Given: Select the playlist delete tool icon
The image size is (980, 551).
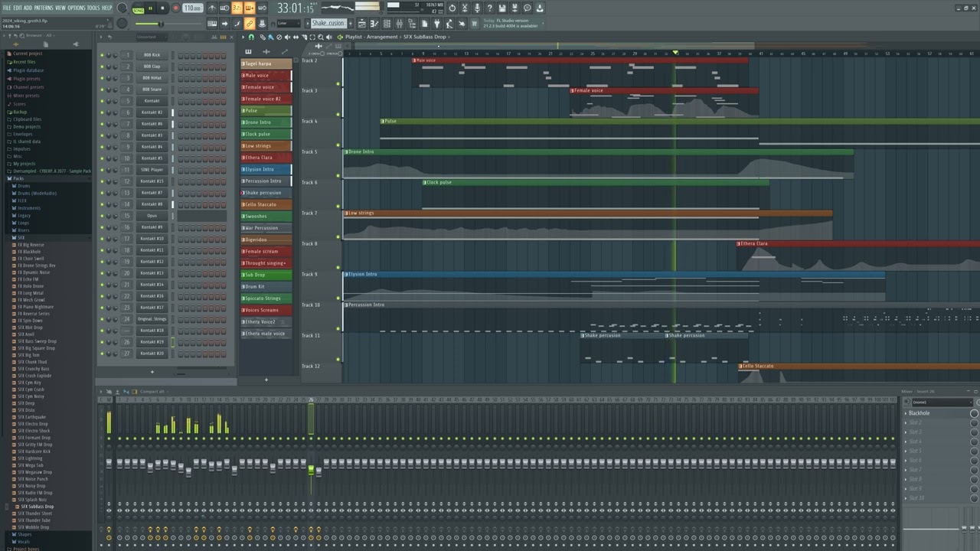Looking at the screenshot, I should coord(279,37).
